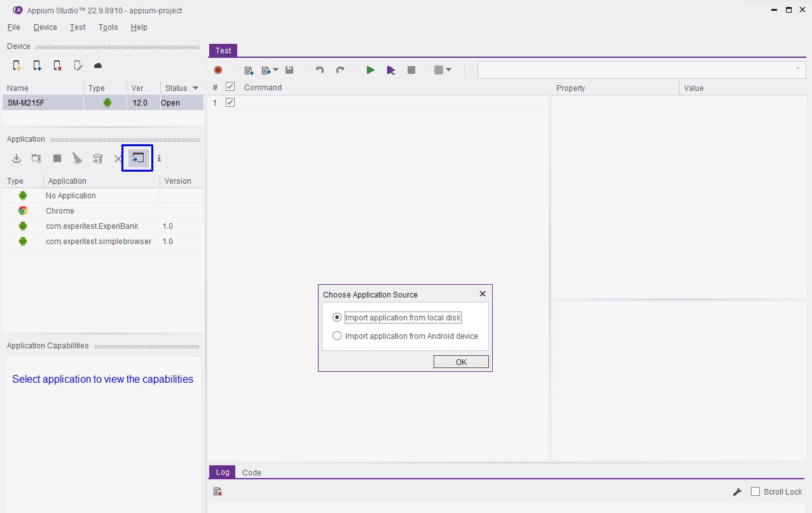Viewport: 812px width, 513px height.
Task: Click the install application download icon
Action: [x=17, y=158]
